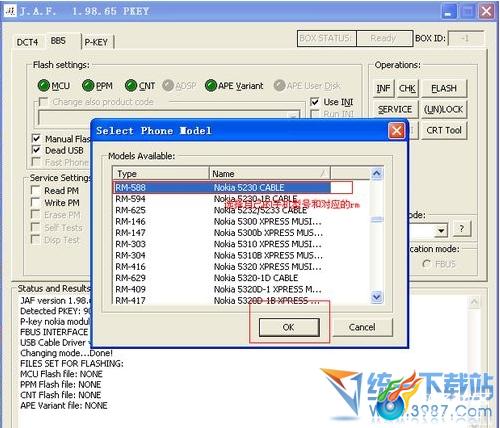Enable the Write PM checkbox
Viewport: 500px width, 428px height.
pyautogui.click(x=35, y=202)
